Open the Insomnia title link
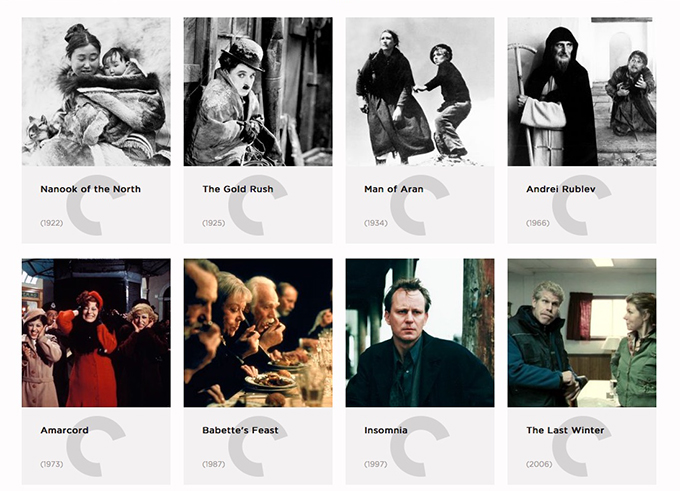 [x=386, y=430]
